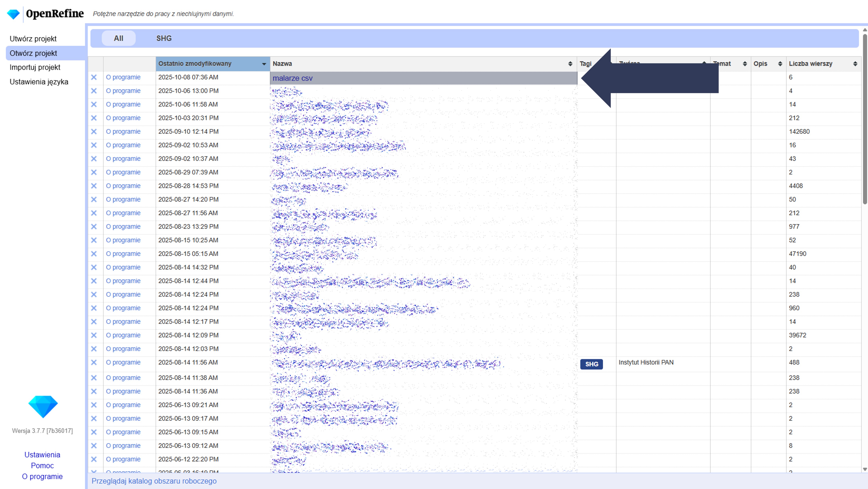Screen dimensions: 868x489
Task: Open the malarze csv project
Action: 293,78
